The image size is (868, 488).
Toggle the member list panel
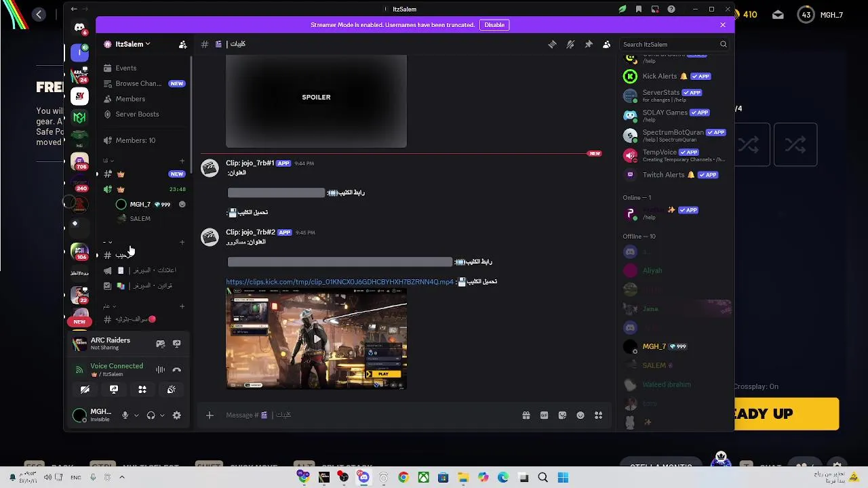606,44
